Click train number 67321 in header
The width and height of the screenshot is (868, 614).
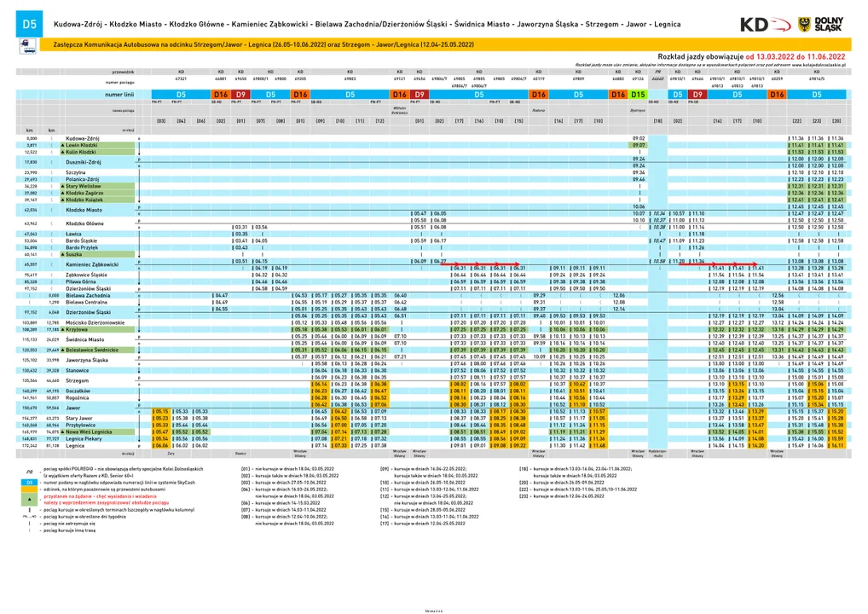pyautogui.click(x=181, y=79)
